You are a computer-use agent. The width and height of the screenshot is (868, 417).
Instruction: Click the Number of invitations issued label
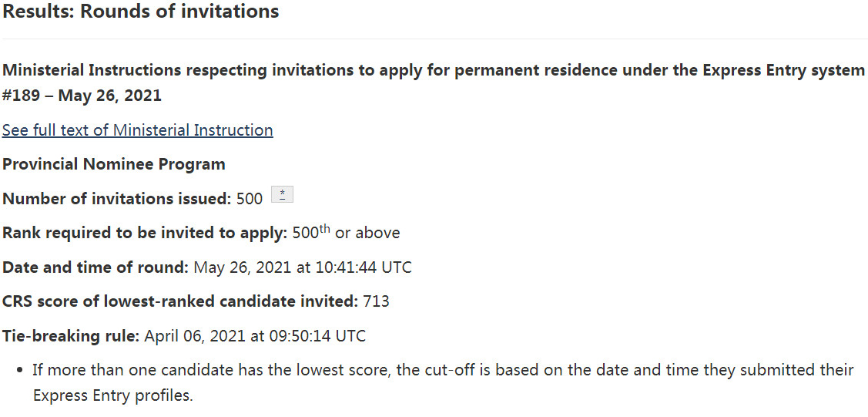(116, 199)
